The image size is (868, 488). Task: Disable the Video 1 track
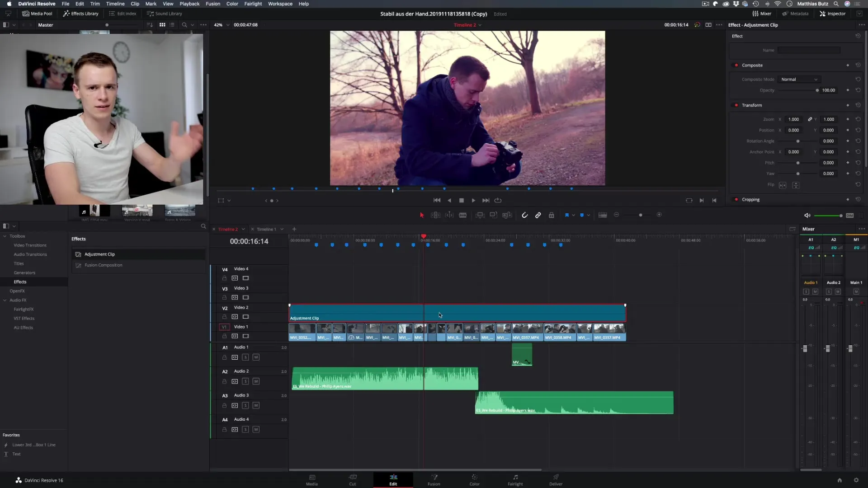[x=245, y=336]
